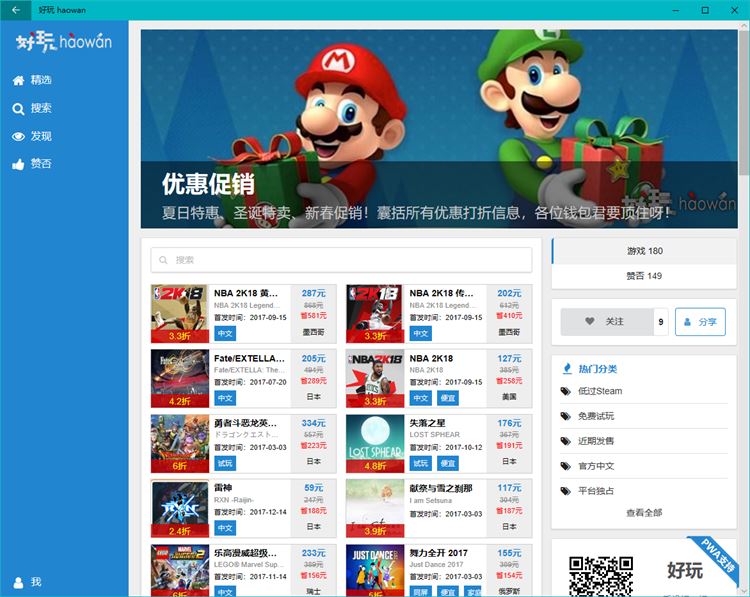Open the 优惠促销 Mario banner
This screenshot has height=597, width=750.
(439, 129)
